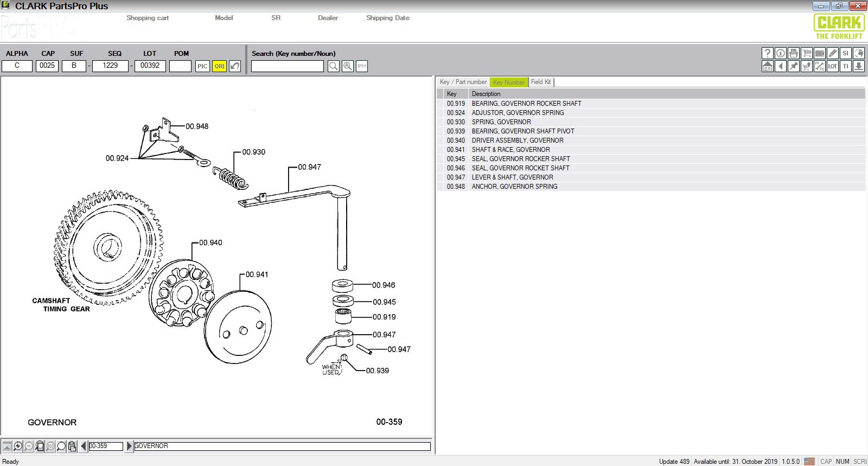The width and height of the screenshot is (868, 466).
Task: Toggle the PIC button
Action: [x=202, y=66]
